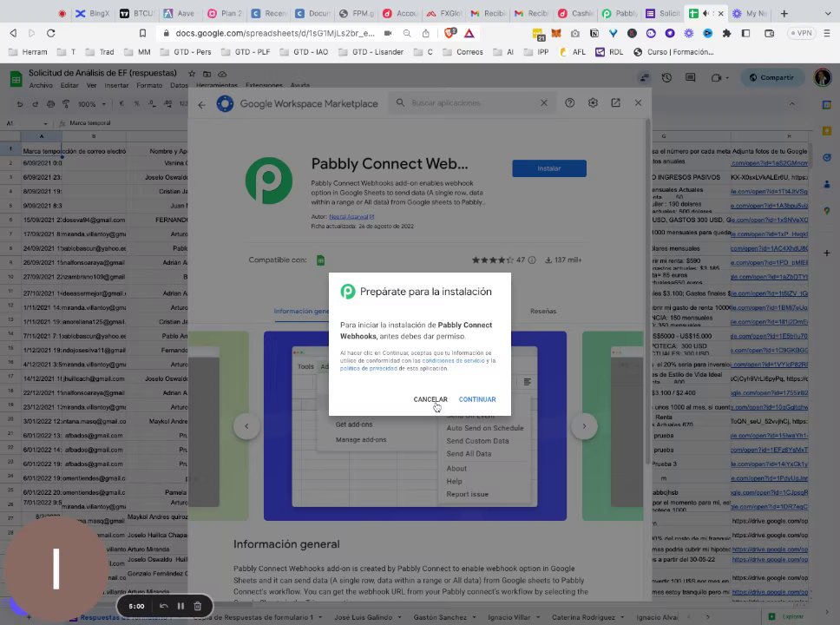Open Tasks icon in Sheets side panel

click(827, 157)
